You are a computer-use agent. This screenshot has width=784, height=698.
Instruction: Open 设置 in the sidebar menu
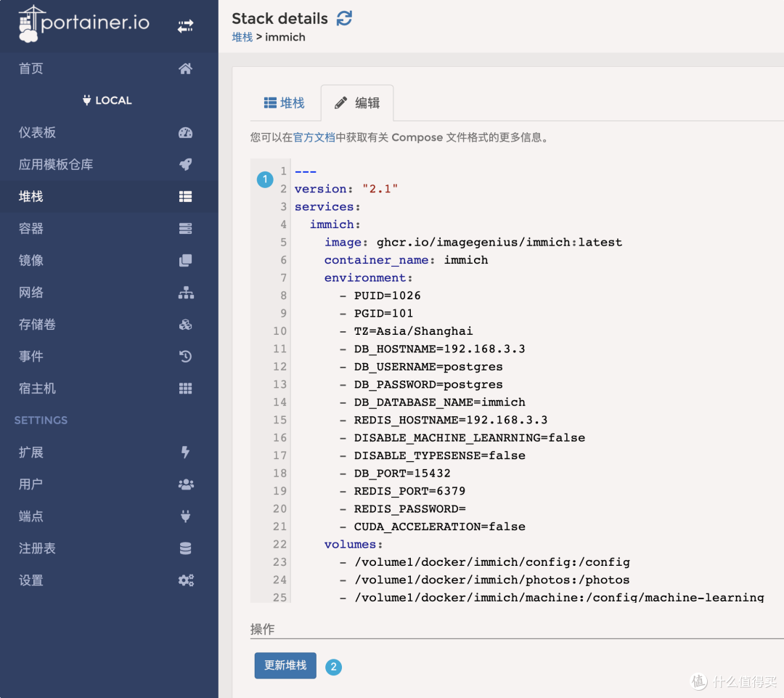(x=31, y=580)
